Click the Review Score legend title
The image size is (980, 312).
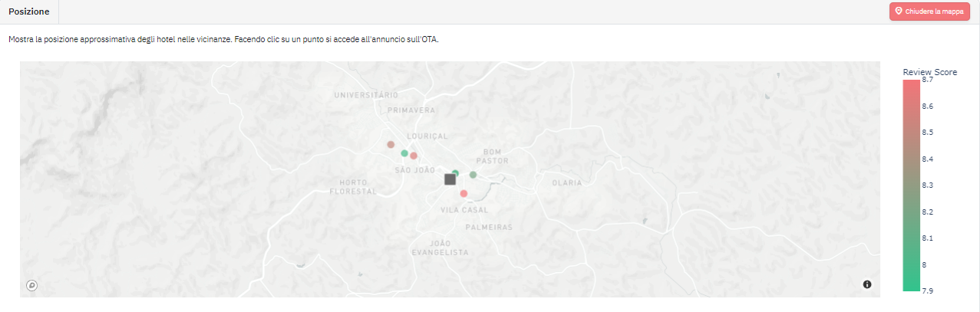pyautogui.click(x=930, y=72)
